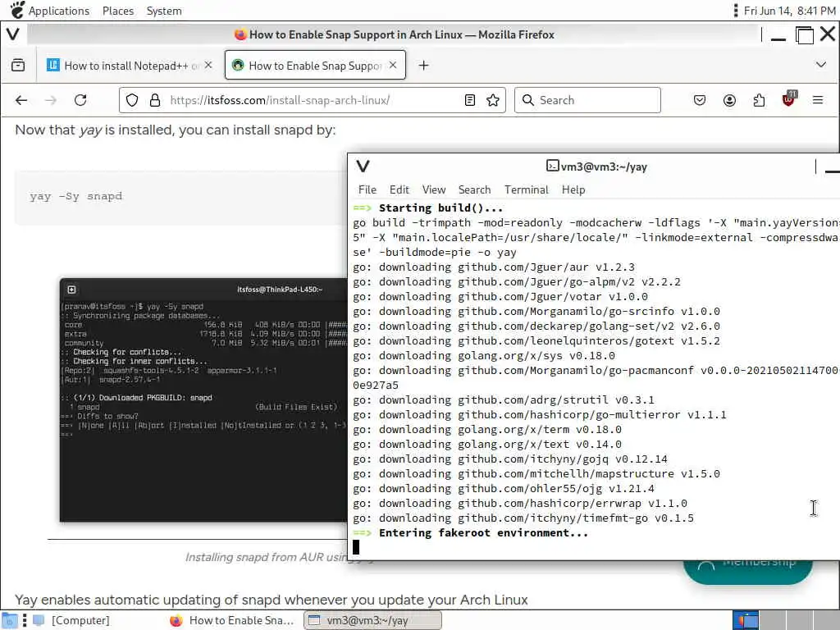Click the Firefox Search box
The image size is (840, 630).
tap(587, 100)
